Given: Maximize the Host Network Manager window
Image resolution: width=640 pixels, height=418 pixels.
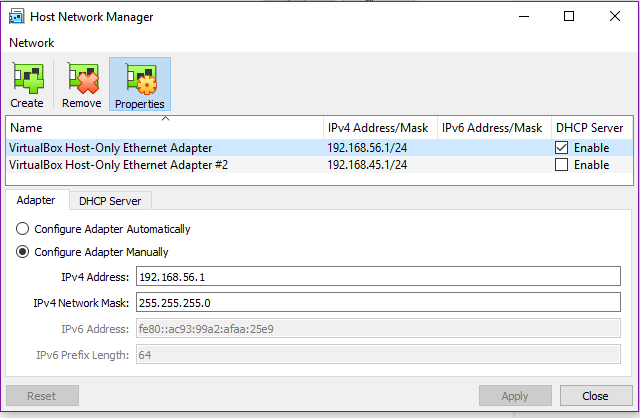Looking at the screenshot, I should (569, 16).
